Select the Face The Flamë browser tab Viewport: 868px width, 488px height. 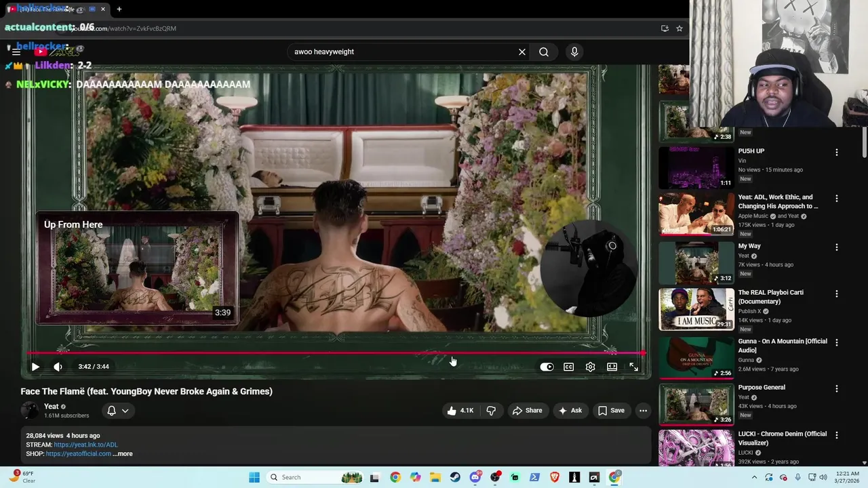tap(57, 9)
